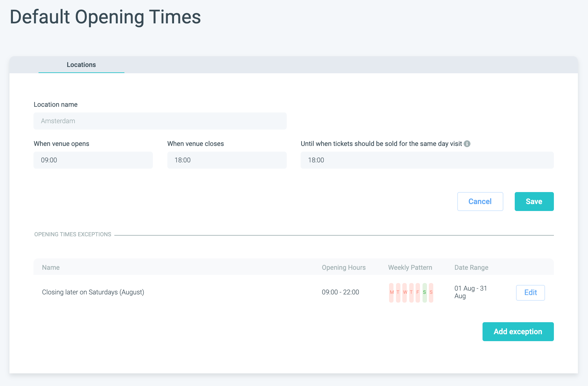Edit the Closing later on Saturdays exception
588x386 pixels.
click(530, 293)
